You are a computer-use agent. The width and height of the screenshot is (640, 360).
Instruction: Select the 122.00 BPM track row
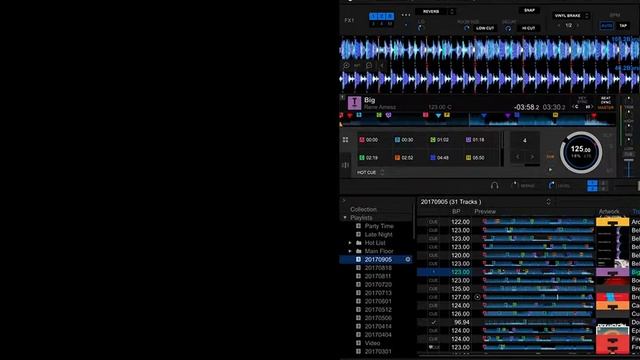[x=528, y=222]
